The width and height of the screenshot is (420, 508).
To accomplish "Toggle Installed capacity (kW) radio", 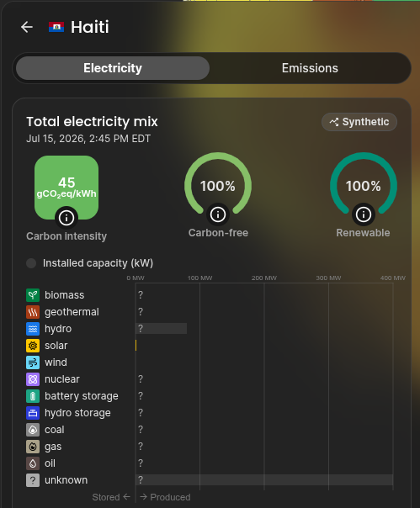I will pyautogui.click(x=31, y=263).
